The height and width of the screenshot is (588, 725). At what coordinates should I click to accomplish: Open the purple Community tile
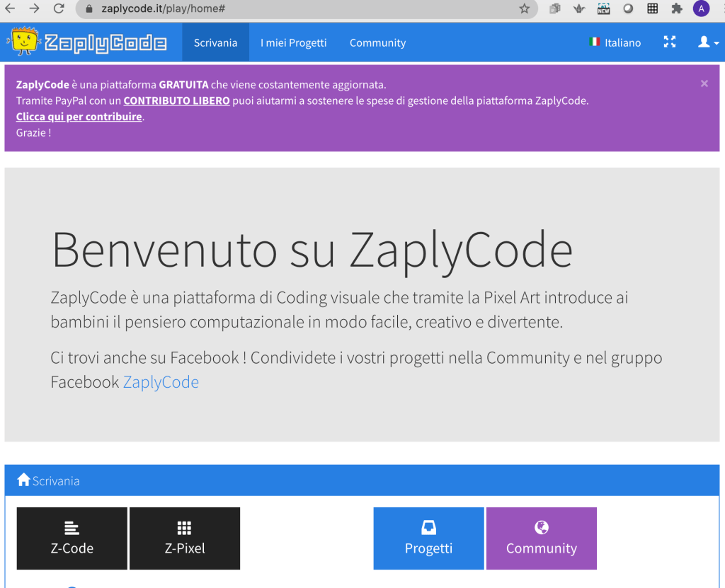tap(541, 538)
